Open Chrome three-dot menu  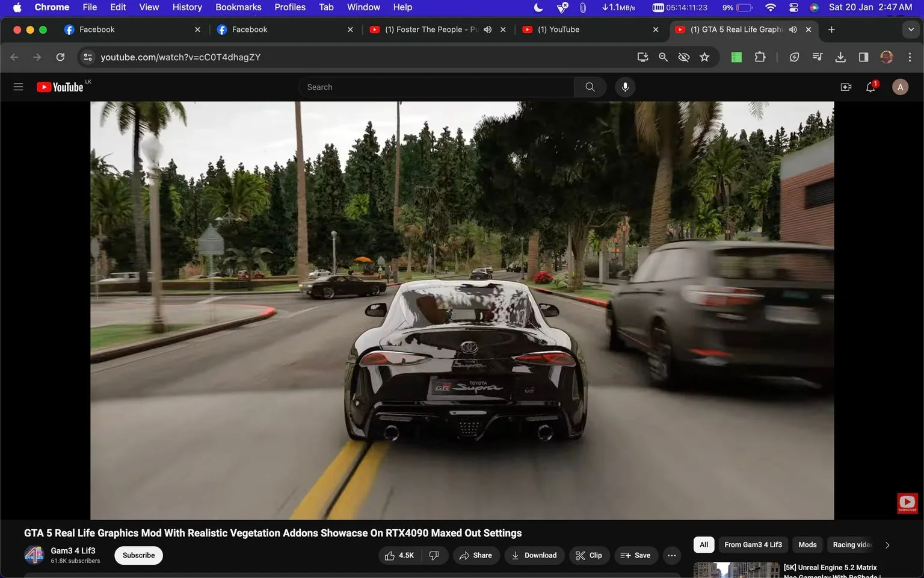click(910, 57)
